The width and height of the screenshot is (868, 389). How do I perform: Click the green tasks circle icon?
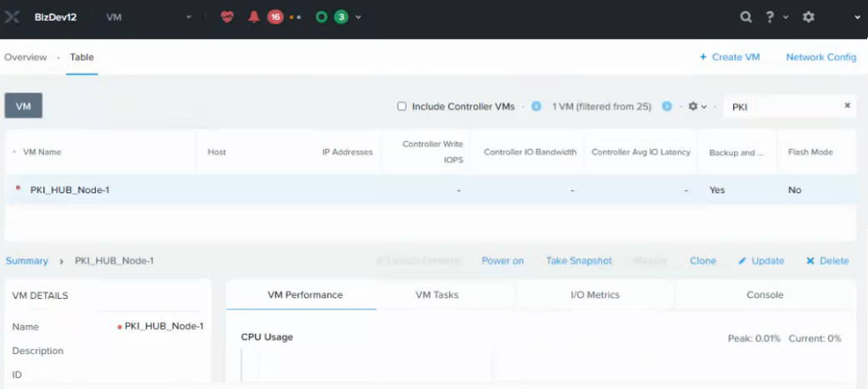321,17
